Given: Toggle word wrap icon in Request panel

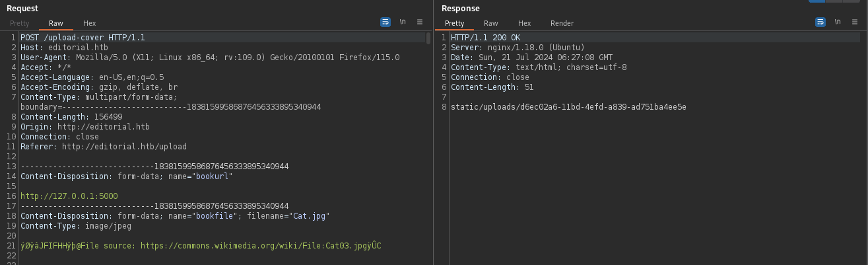Looking at the screenshot, I should [x=385, y=22].
